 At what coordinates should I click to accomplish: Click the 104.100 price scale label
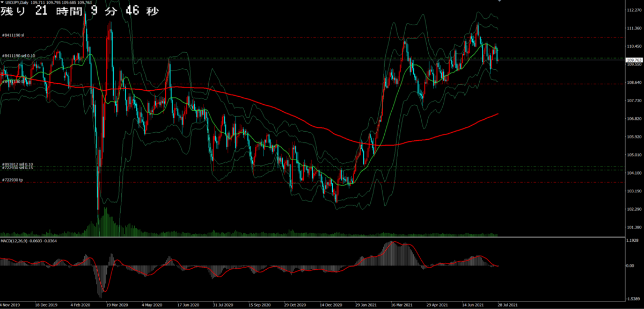coord(635,173)
